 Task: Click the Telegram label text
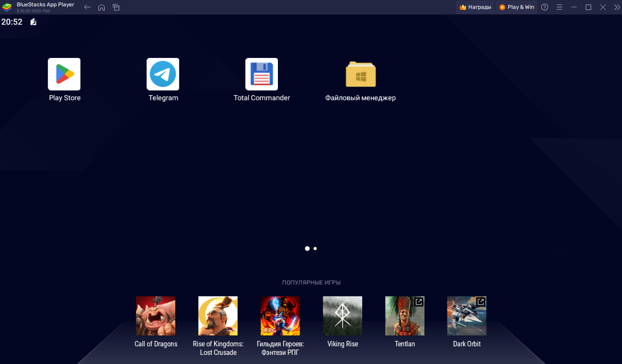pyautogui.click(x=163, y=98)
